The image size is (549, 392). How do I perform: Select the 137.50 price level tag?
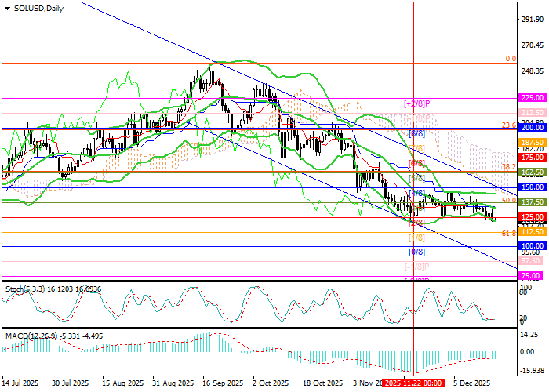tap(533, 201)
